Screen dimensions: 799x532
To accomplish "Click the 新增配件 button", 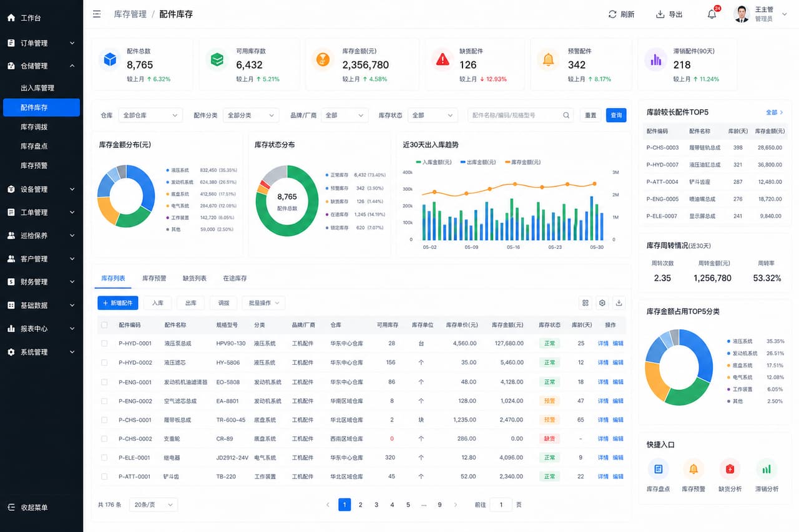I will (x=118, y=303).
